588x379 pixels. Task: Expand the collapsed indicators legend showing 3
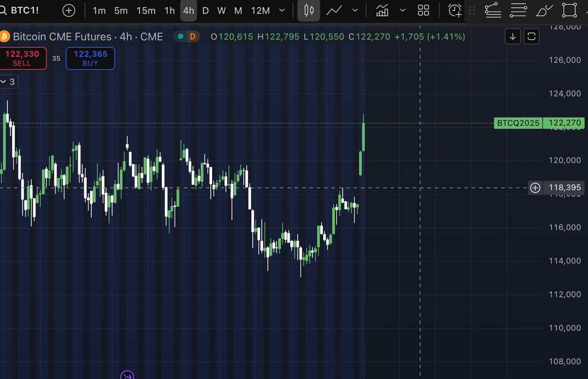pos(9,82)
